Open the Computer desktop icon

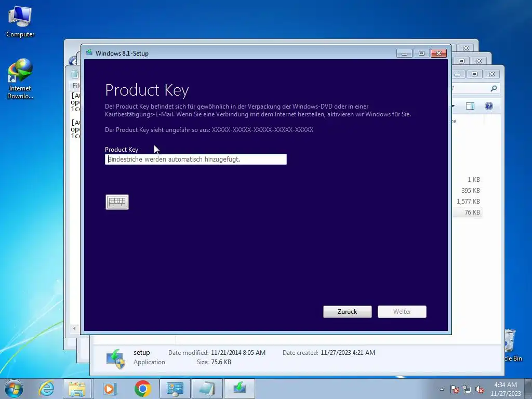coord(20,22)
